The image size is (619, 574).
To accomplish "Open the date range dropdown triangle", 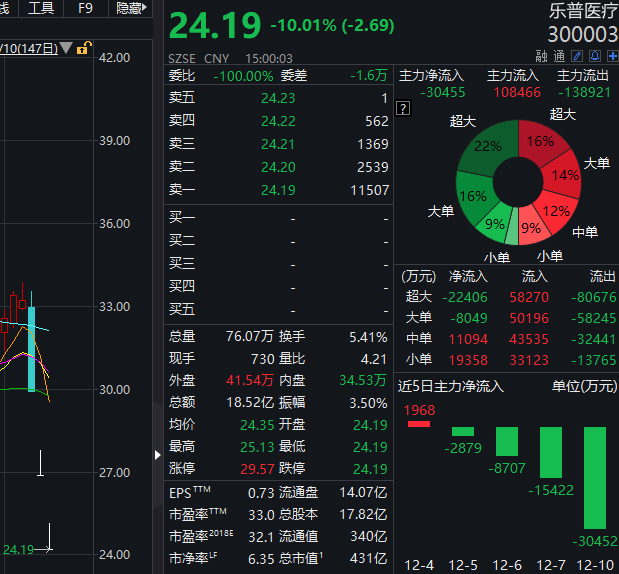I will (67, 48).
